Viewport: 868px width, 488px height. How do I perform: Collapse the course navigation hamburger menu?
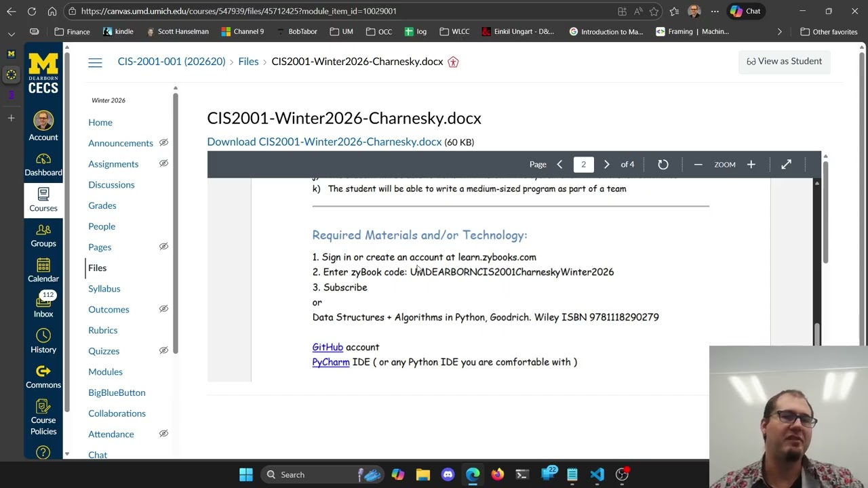coord(95,62)
